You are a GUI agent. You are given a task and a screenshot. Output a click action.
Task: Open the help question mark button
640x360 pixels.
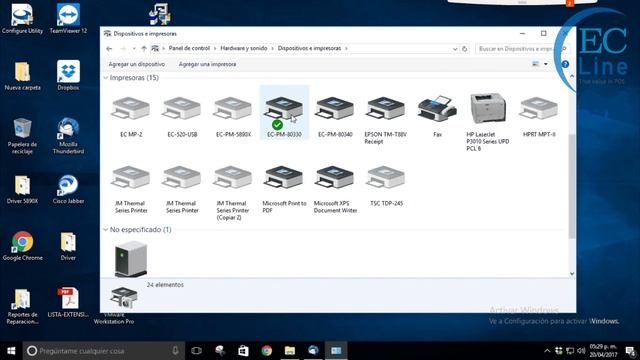(565, 64)
